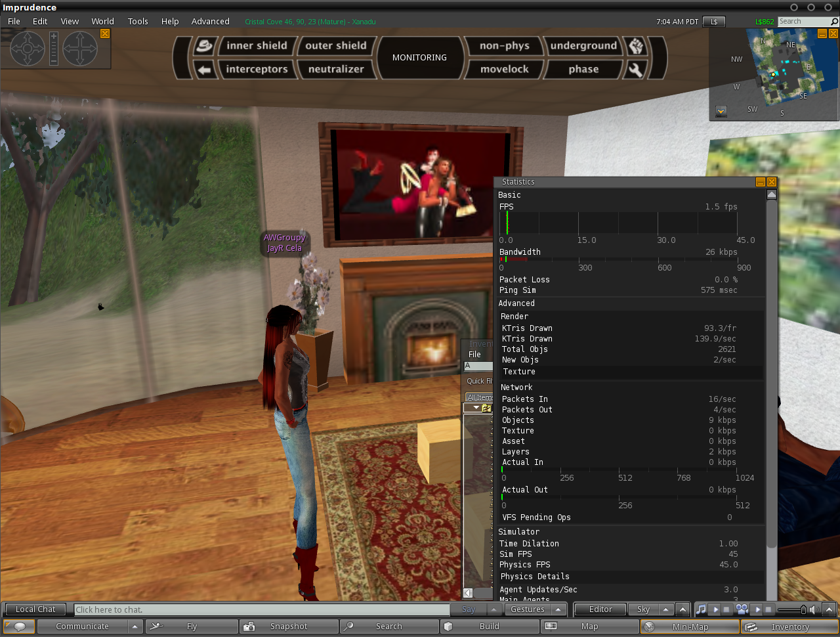Toggle the inner shield
840x637 pixels.
(257, 46)
